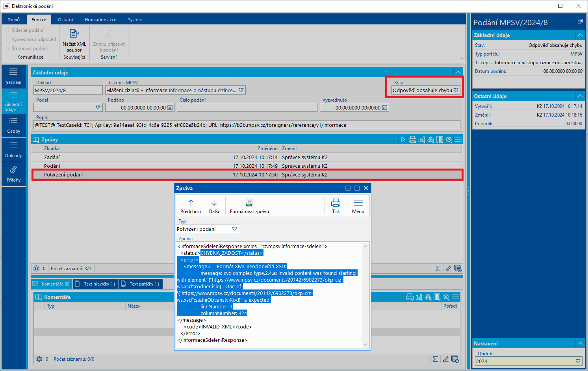
Task: Click the Doklad input field
Action: pyautogui.click(x=68, y=90)
